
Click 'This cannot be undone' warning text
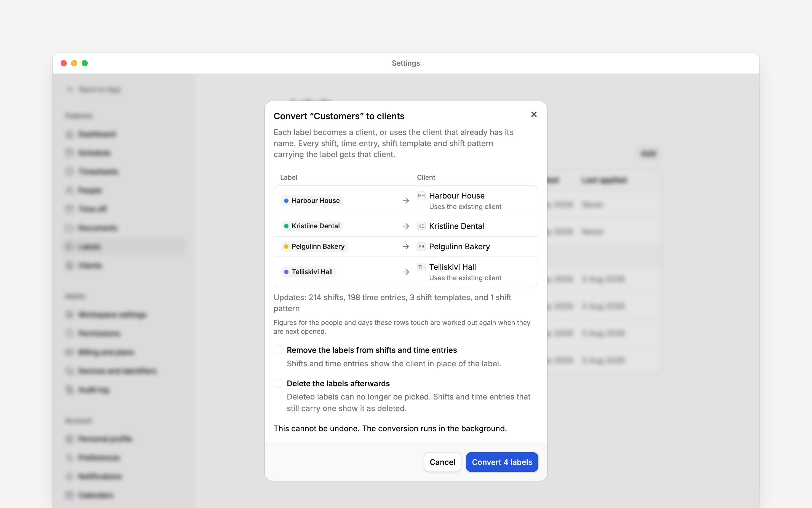tap(390, 428)
